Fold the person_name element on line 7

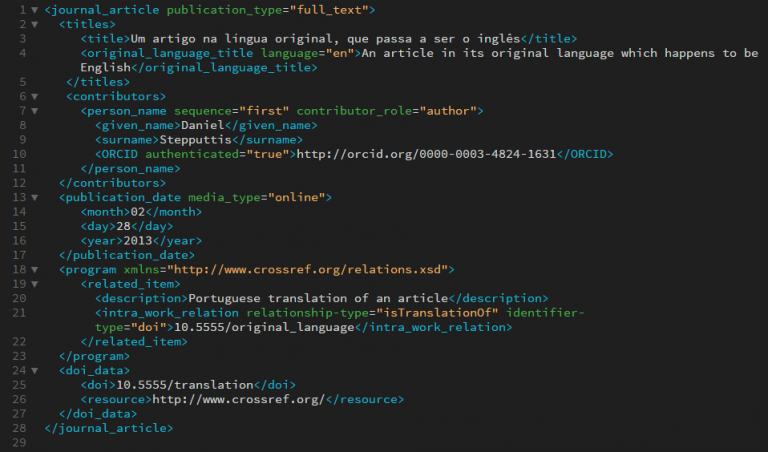35,111
